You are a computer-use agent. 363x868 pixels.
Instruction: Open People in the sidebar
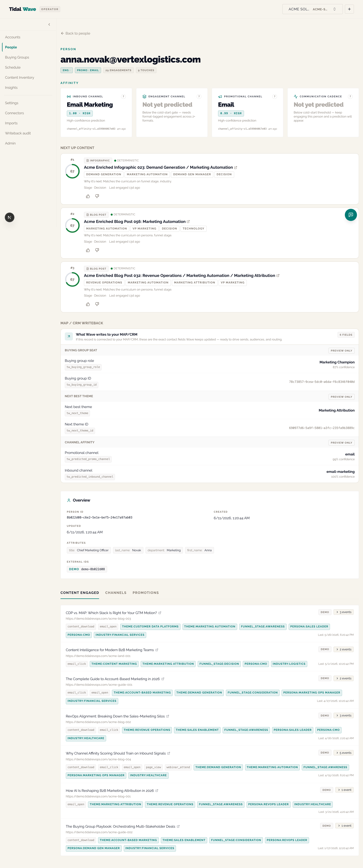(x=11, y=47)
